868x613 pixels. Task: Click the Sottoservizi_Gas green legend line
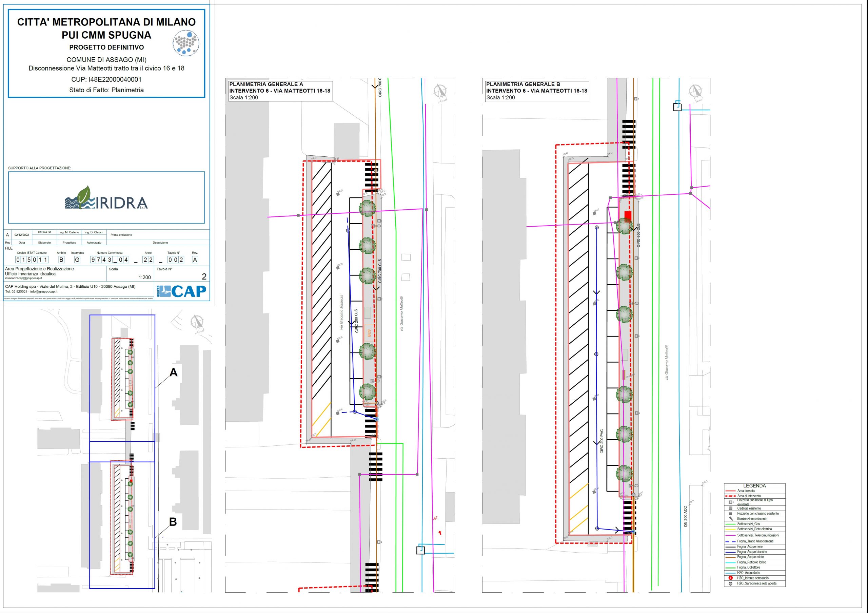pyautogui.click(x=730, y=524)
